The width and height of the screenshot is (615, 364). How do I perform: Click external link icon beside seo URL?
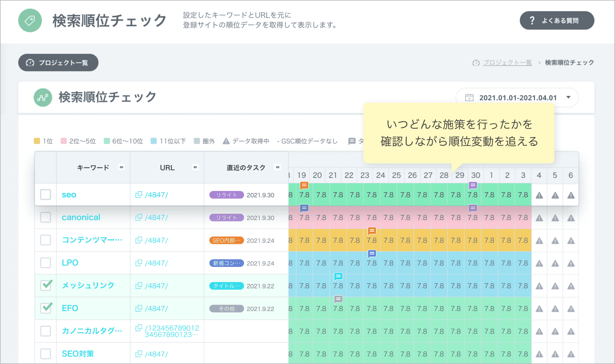point(139,195)
